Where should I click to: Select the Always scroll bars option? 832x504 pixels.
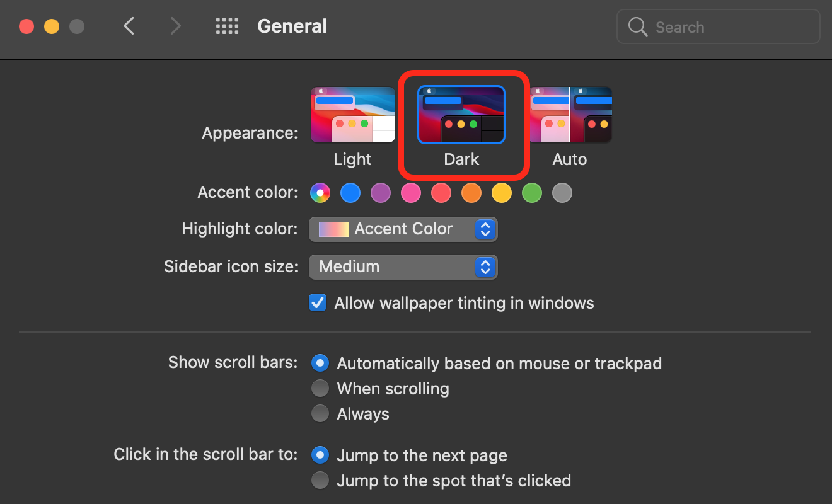point(320,413)
